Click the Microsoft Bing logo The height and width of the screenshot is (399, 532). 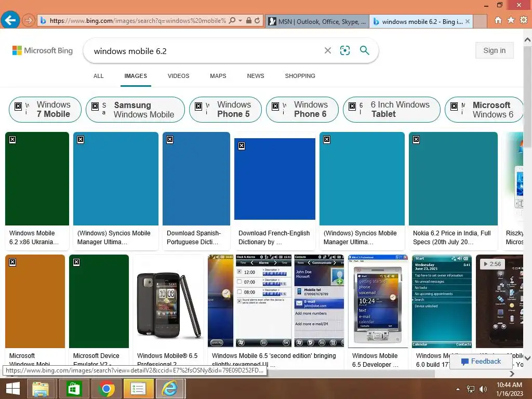coord(43,50)
